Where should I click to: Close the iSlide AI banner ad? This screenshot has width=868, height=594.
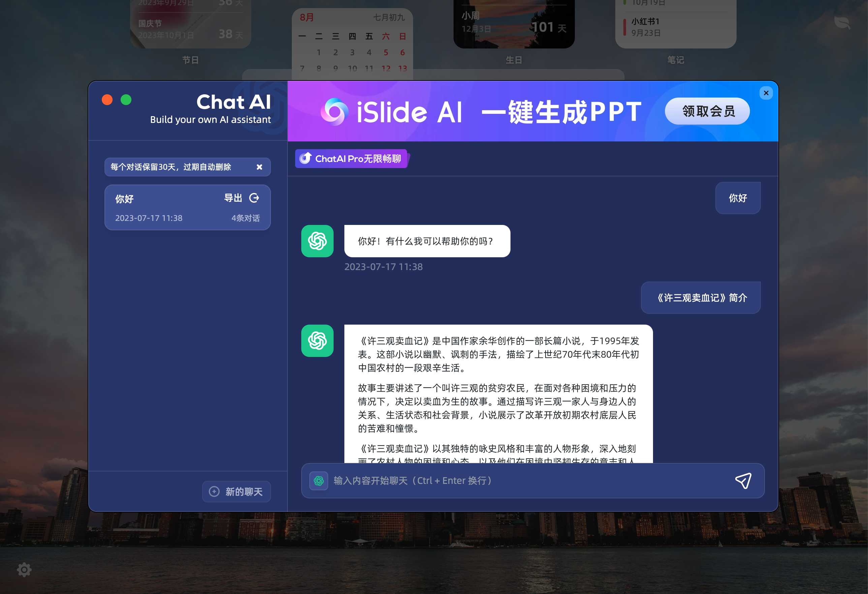point(766,93)
